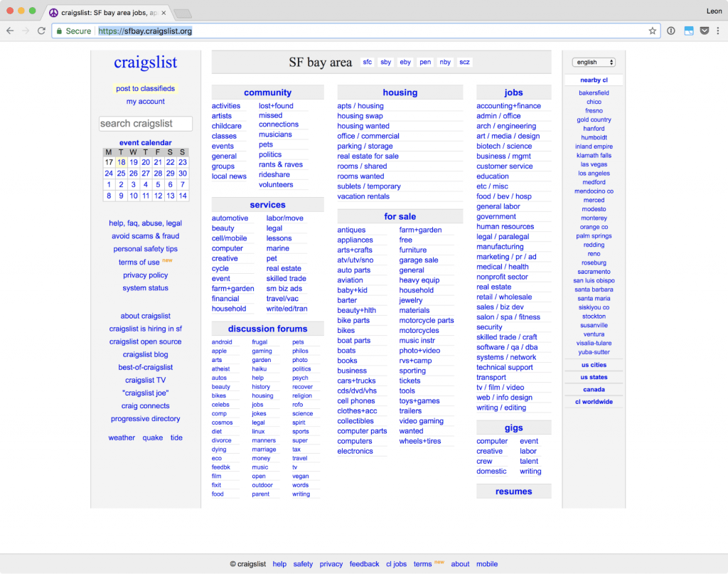Open the footer mobile link
The image size is (728, 574).
click(x=487, y=564)
